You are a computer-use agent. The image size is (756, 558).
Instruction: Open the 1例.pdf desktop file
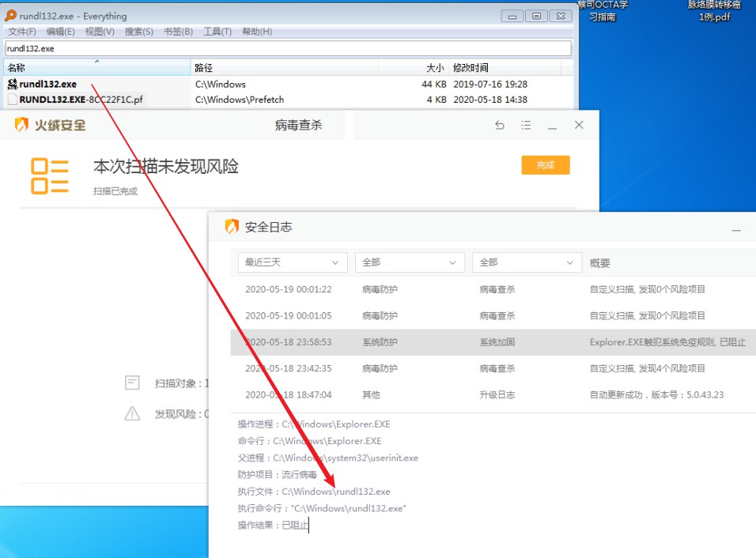(x=715, y=11)
